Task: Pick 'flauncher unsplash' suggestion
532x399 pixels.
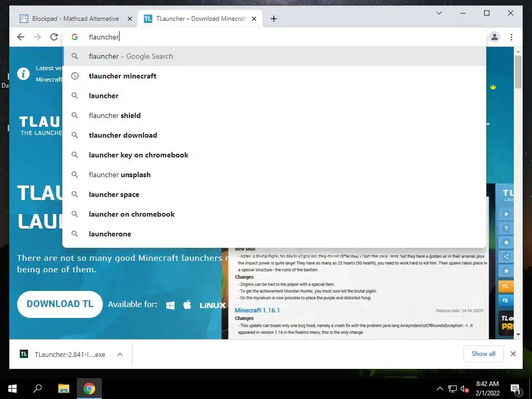Action: (x=274, y=175)
